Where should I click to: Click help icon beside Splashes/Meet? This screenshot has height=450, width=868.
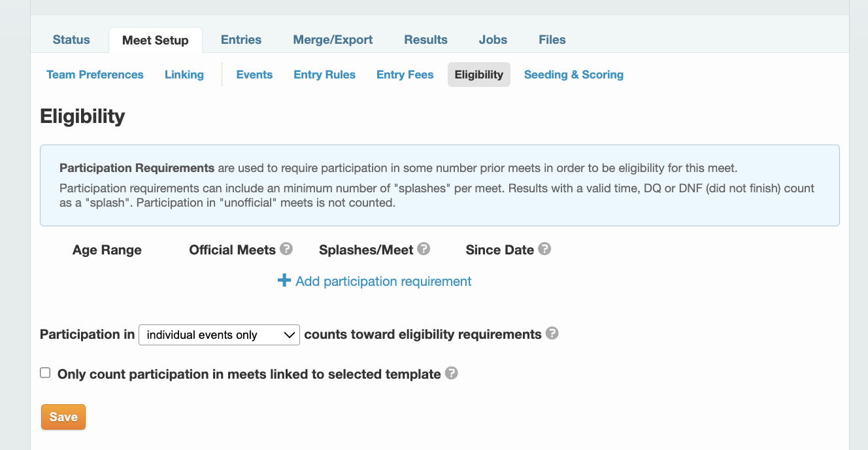point(424,249)
